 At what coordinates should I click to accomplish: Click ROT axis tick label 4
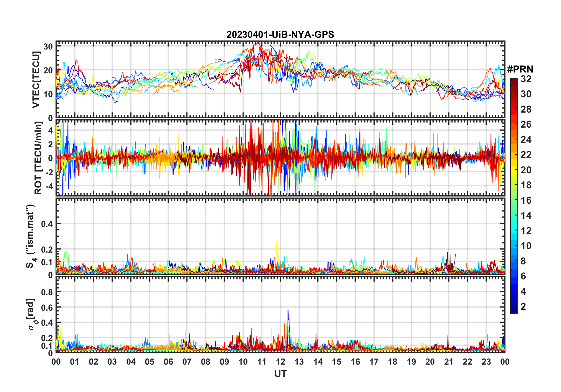(50, 130)
